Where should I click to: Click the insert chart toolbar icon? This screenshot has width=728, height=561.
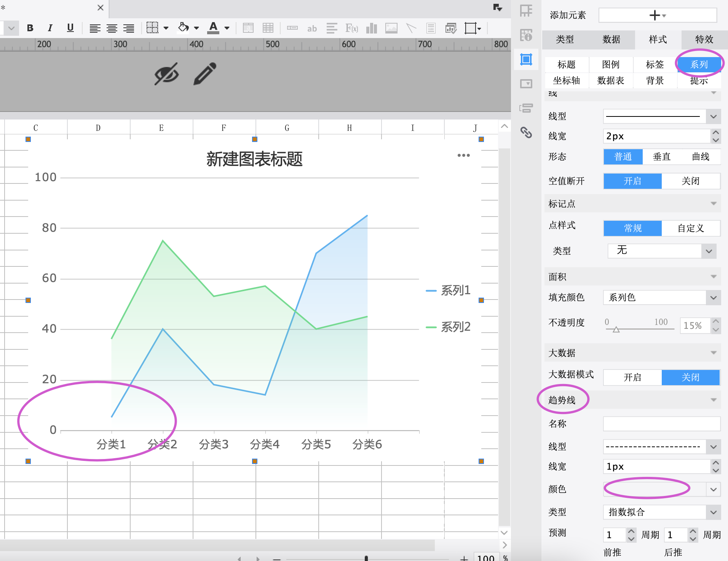tap(371, 28)
